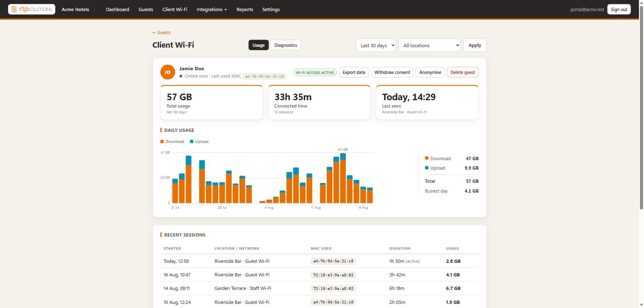Click the Upload swatch in the totals panel
The width and height of the screenshot is (644, 308).
(427, 168)
